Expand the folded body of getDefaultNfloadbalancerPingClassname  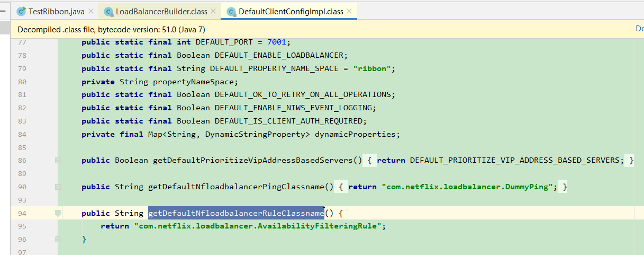(342, 187)
